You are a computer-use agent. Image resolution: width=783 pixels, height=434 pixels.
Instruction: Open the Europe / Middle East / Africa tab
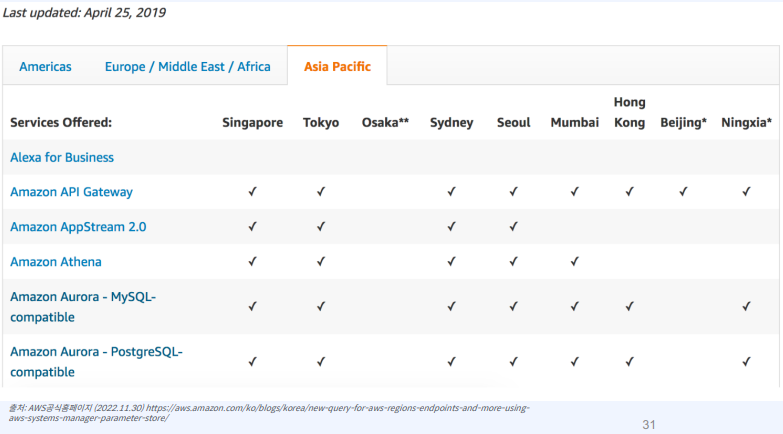click(188, 66)
